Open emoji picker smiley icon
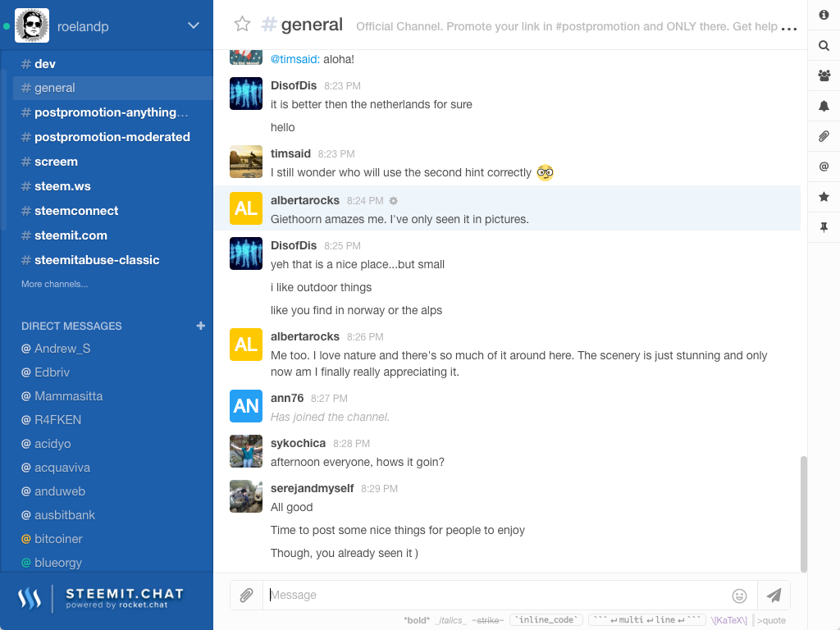This screenshot has width=840, height=630. click(x=739, y=596)
